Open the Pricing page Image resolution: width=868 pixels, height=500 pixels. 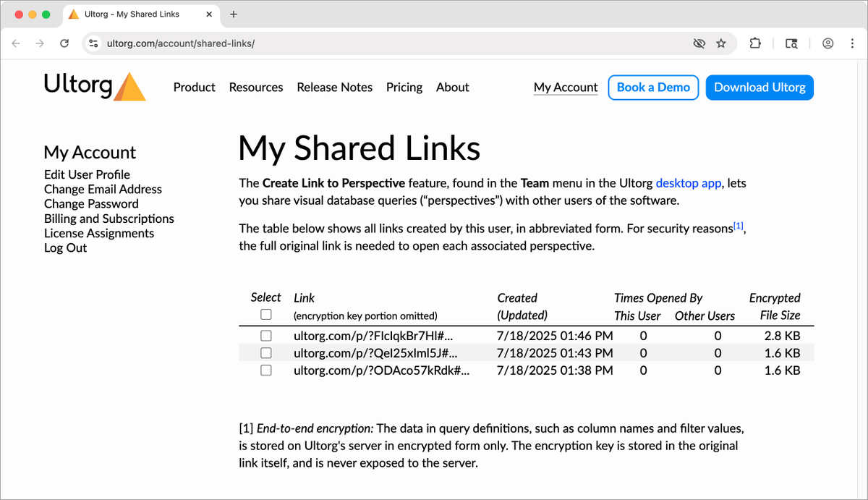tap(404, 88)
